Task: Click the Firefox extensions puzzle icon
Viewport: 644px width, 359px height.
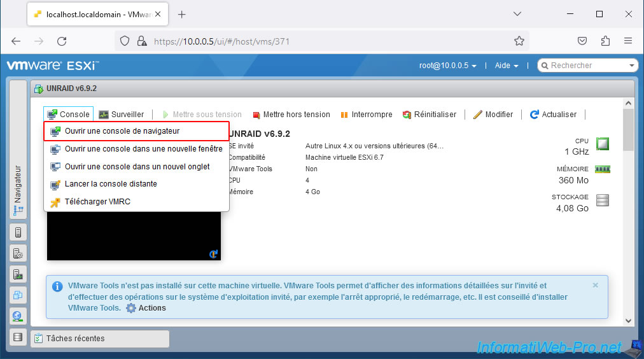Action: pos(605,41)
